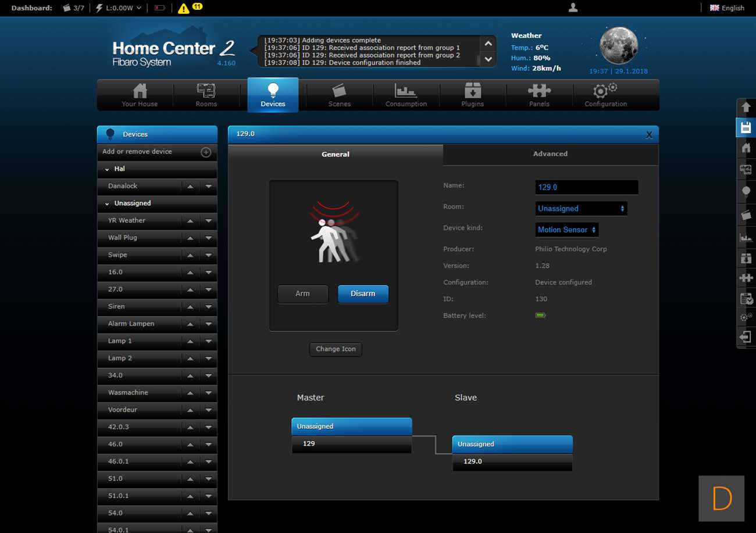Screen dimensions: 756x533
Task: Move Wasmachine down with its down arrow
Action: [x=208, y=393]
